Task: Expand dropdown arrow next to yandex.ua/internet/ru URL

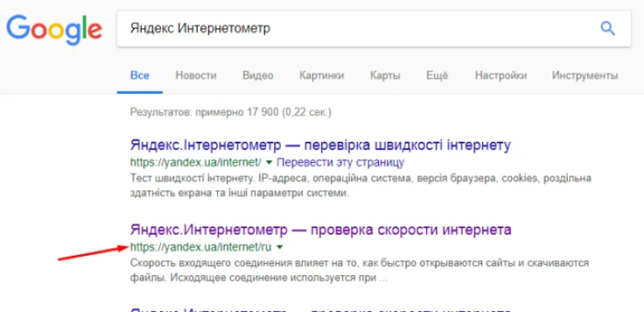Action: point(280,247)
